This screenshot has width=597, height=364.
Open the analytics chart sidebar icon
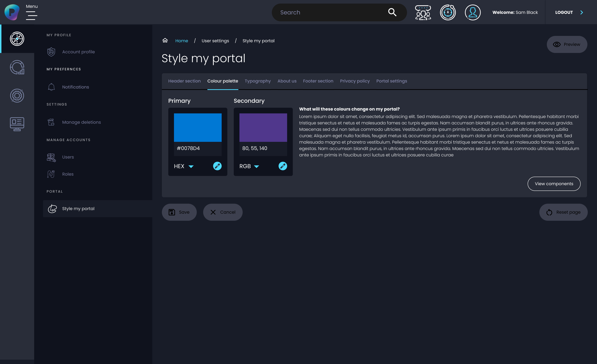[x=17, y=67]
